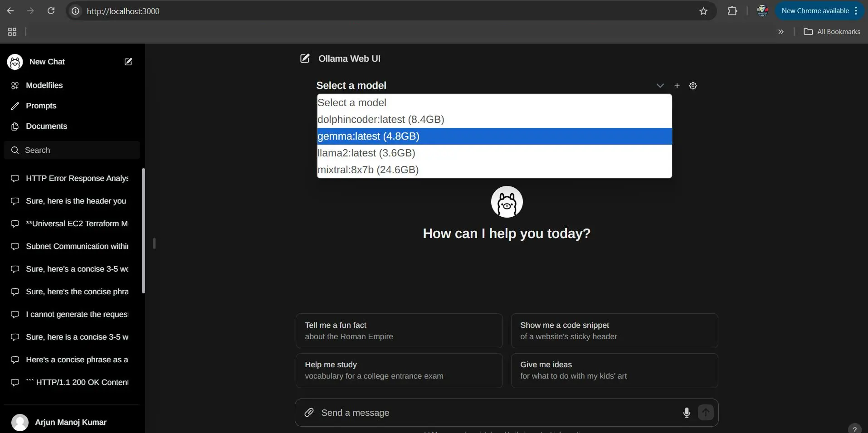Click the sidebar chat list scrollbar
The height and width of the screenshot is (433, 868).
(x=143, y=231)
